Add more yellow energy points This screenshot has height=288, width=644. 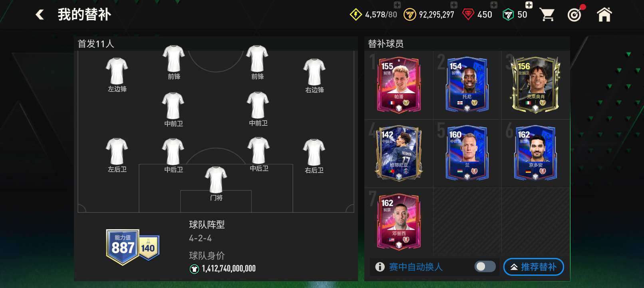click(397, 5)
